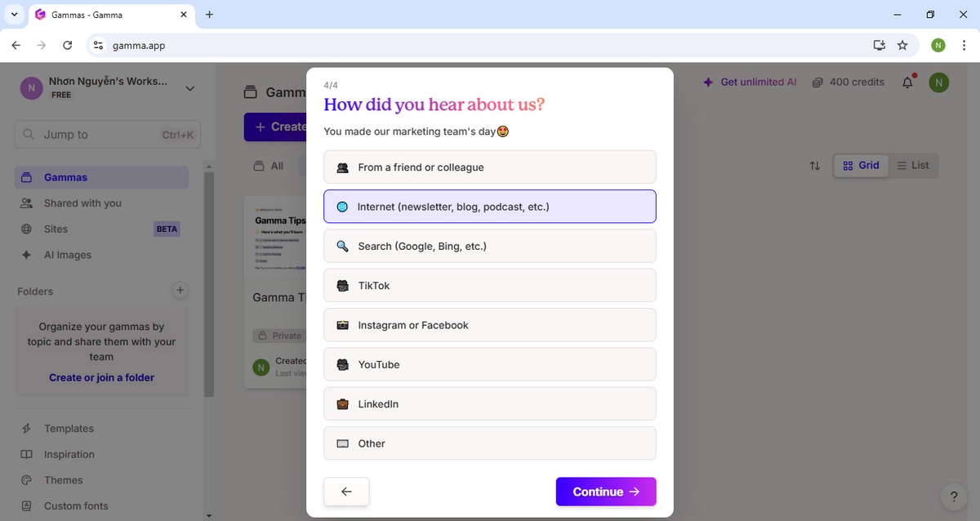Open the tab search dropdown arrow
The width and height of the screenshot is (980, 521).
[x=14, y=15]
